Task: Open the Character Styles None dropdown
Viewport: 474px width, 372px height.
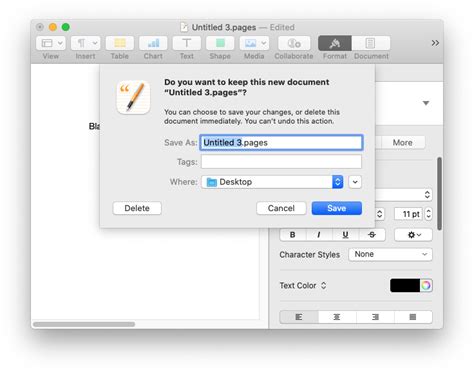Action: [x=390, y=254]
